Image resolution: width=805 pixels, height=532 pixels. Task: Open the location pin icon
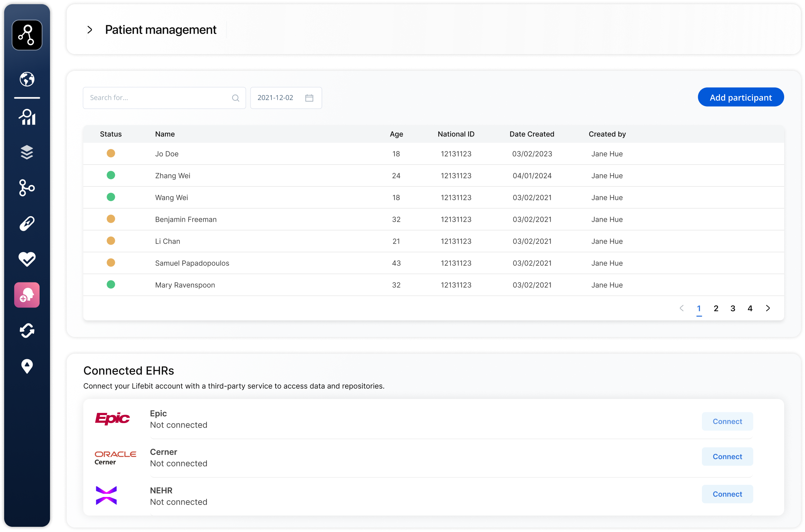27,366
